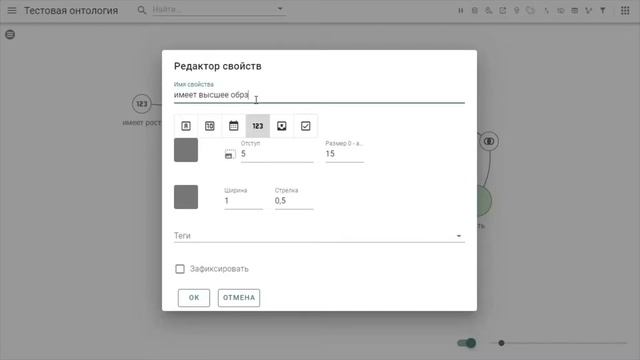640x360 pixels.
Task: Select the boxed '10' property type
Action: pos(209,126)
